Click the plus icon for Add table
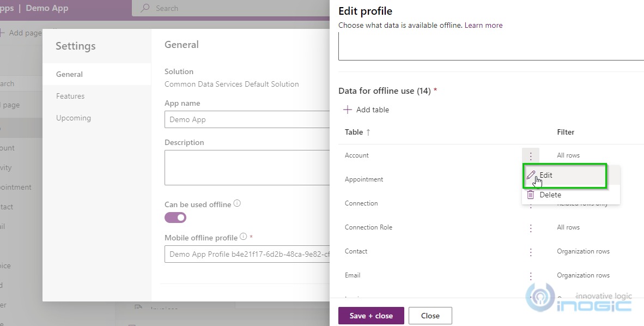Viewport: 644px width, 326px height. point(347,110)
